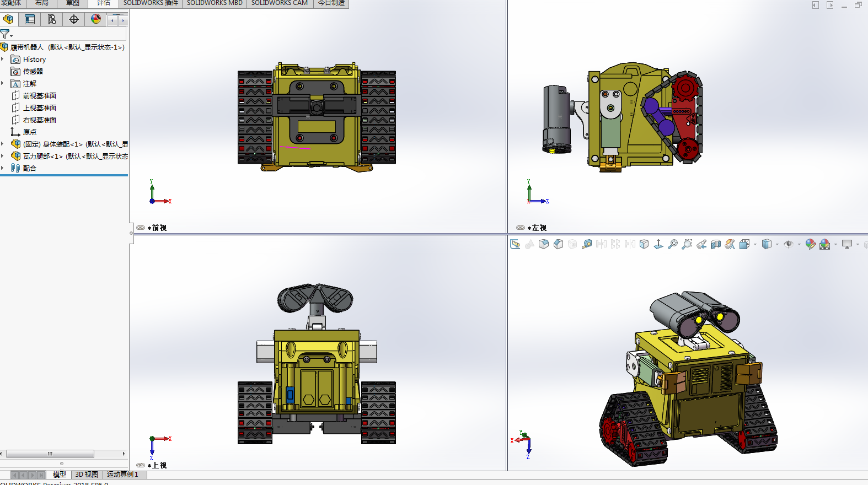Switch to the 装配体 ribbon tab
This screenshot has height=485, width=868.
point(11,3)
